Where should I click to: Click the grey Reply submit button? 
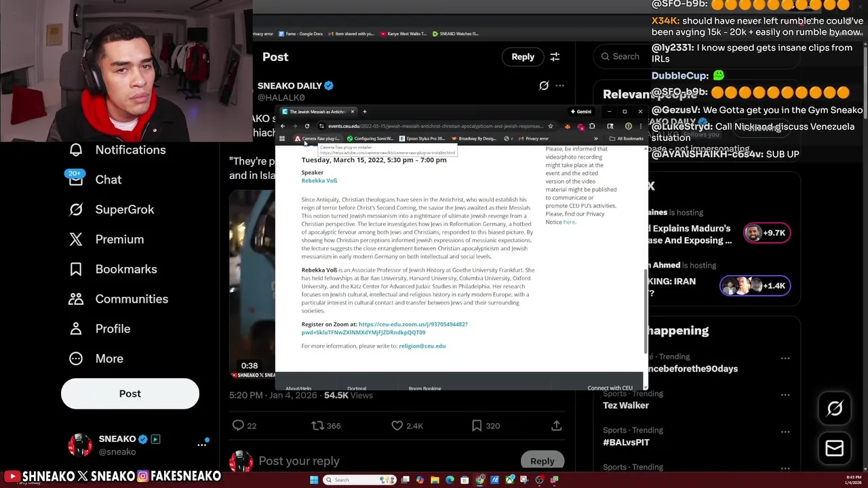click(x=542, y=461)
